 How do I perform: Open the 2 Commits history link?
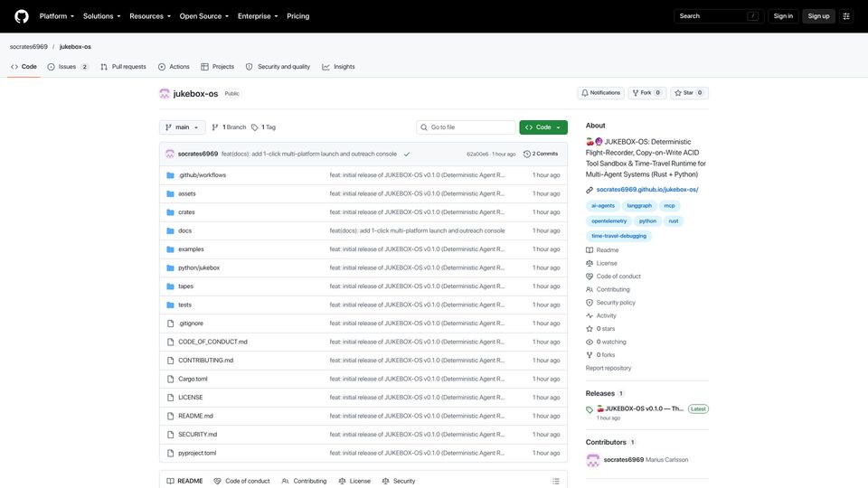coord(541,154)
